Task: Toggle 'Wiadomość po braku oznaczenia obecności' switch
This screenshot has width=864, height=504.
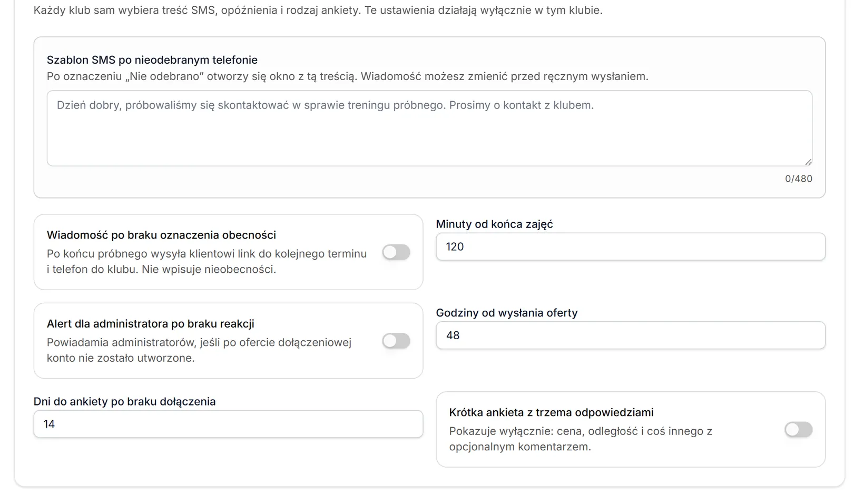Action: [396, 252]
